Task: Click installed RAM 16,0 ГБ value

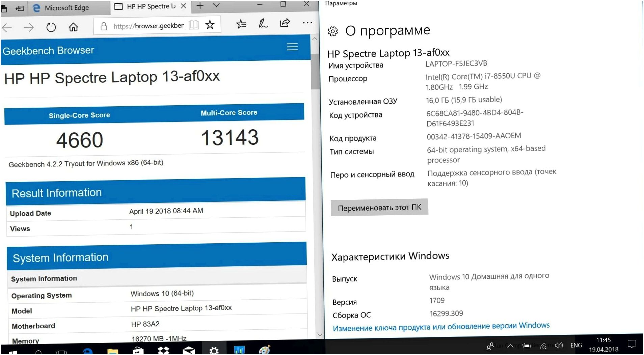Action: 464,100
